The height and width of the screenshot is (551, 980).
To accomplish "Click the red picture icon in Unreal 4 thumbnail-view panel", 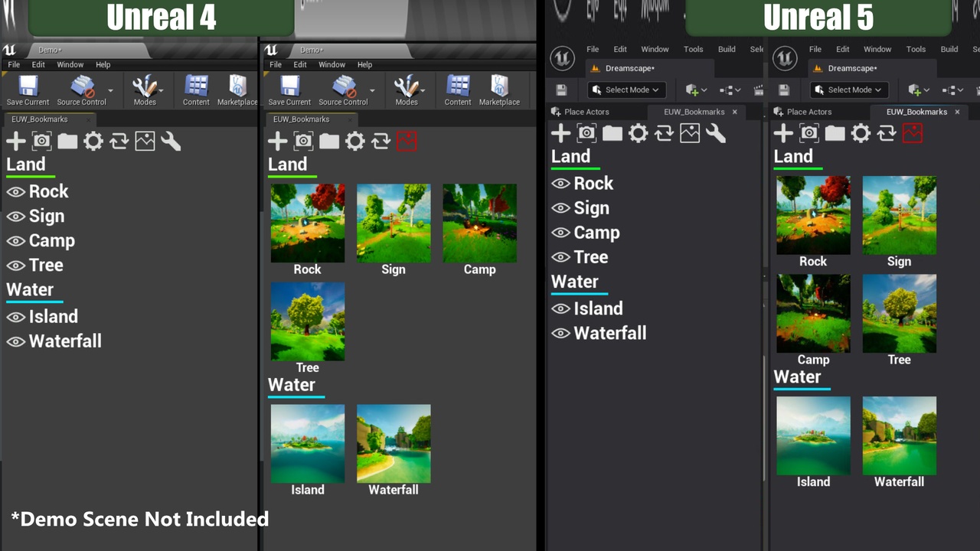I will click(x=407, y=141).
